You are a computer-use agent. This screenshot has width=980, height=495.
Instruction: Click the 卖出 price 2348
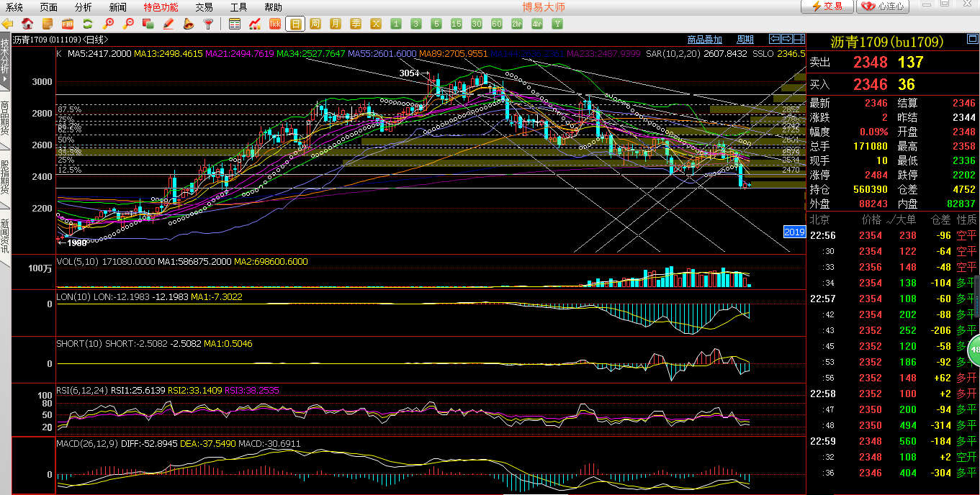coord(871,63)
